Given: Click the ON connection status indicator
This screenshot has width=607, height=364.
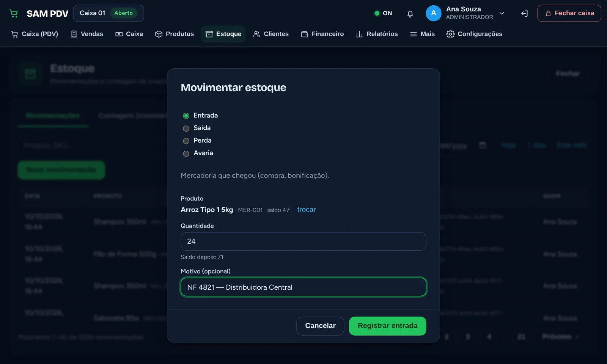Looking at the screenshot, I should pos(383,13).
